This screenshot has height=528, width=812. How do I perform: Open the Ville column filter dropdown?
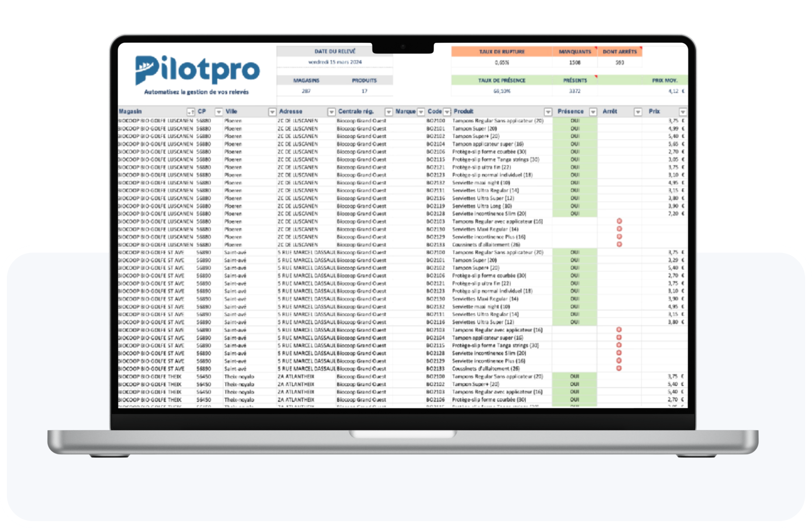(x=272, y=112)
